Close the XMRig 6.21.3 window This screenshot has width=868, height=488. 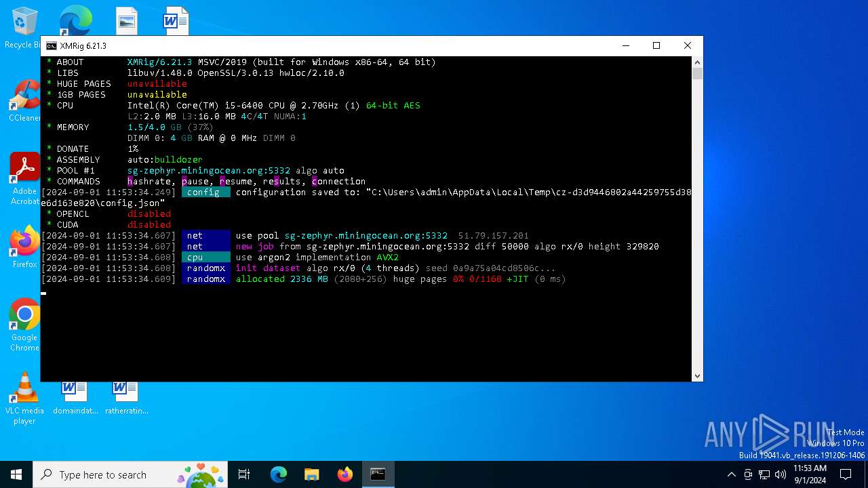[687, 45]
